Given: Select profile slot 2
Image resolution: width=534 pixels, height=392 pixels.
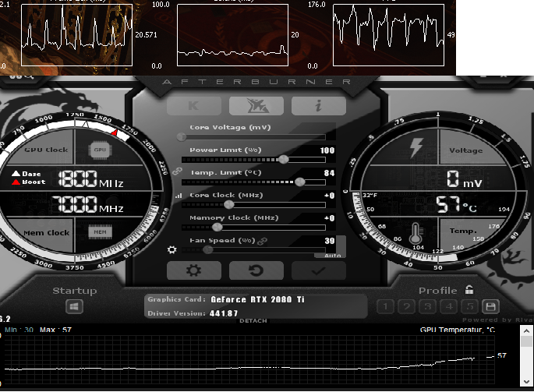Looking at the screenshot, I should tap(407, 307).
